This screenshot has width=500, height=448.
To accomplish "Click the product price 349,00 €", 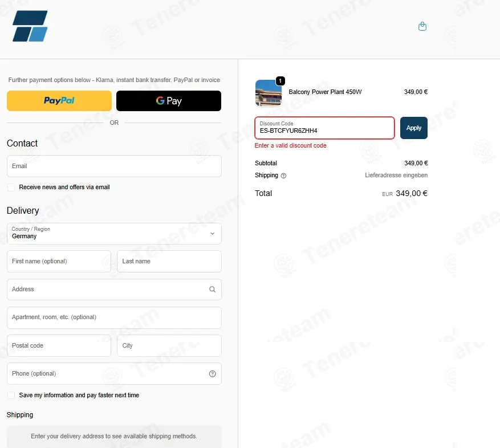I will [x=416, y=92].
